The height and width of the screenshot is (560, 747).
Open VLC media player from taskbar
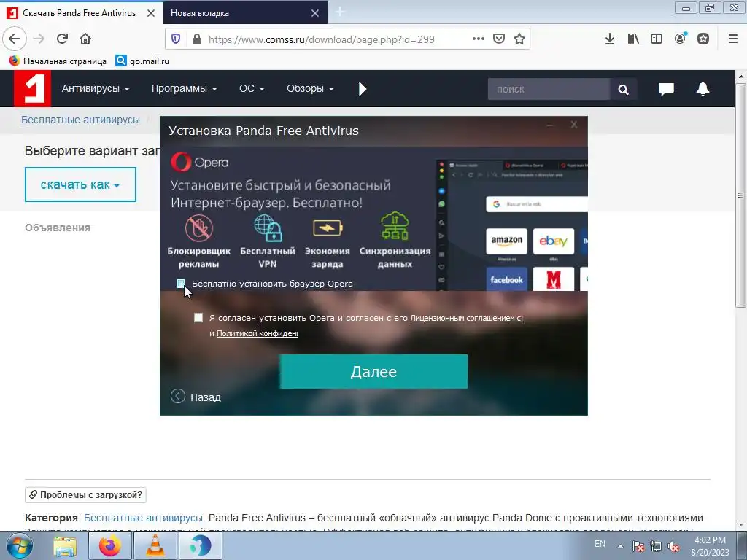[x=155, y=545]
